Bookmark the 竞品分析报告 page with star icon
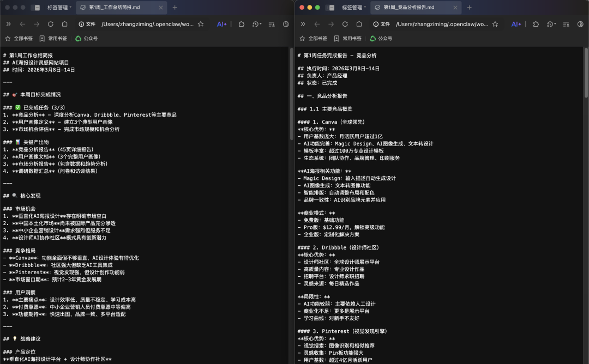 pos(495,24)
